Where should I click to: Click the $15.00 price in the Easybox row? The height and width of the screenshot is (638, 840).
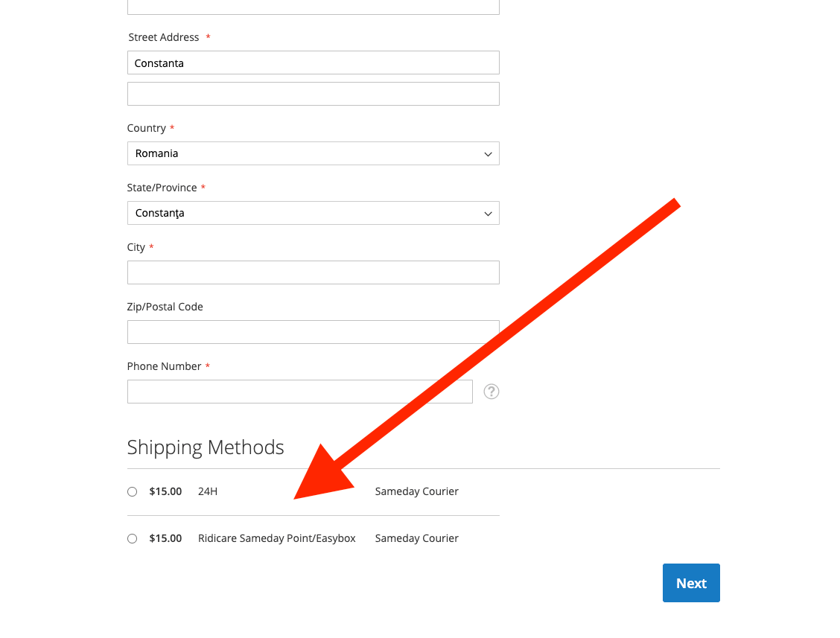pos(165,538)
